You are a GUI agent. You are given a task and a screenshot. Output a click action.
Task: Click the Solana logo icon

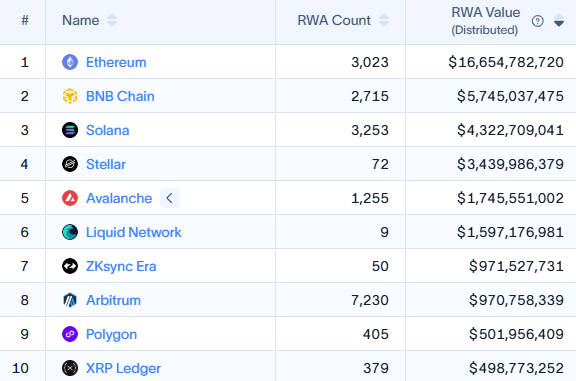tap(70, 130)
